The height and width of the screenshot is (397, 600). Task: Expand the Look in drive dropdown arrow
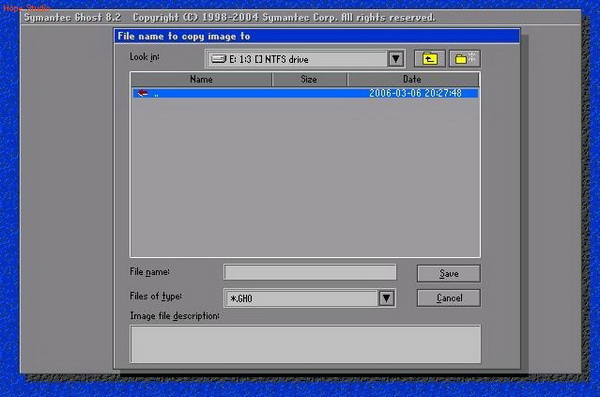coord(396,59)
